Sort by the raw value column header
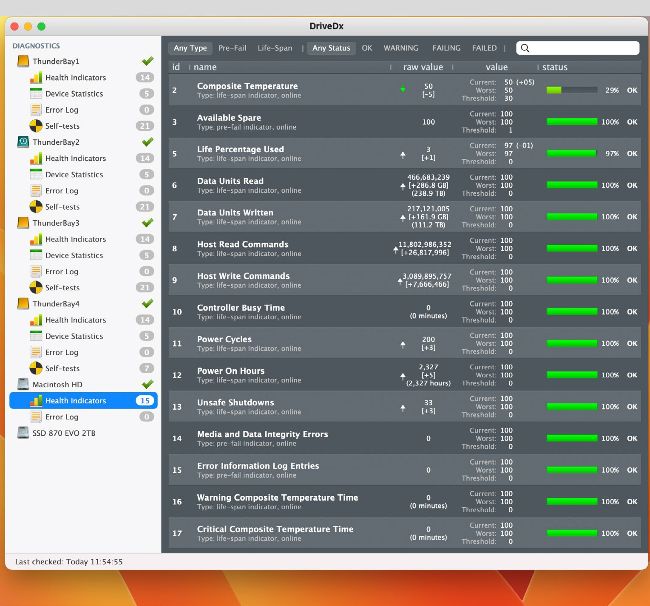The width and height of the screenshot is (650, 606). pos(423,67)
